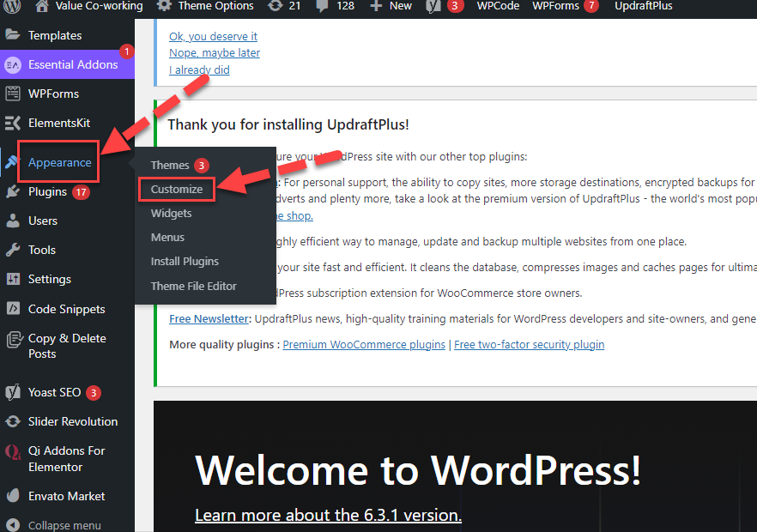Click the Theme Options gear icon
Image resolution: width=757 pixels, height=532 pixels.
click(x=164, y=5)
